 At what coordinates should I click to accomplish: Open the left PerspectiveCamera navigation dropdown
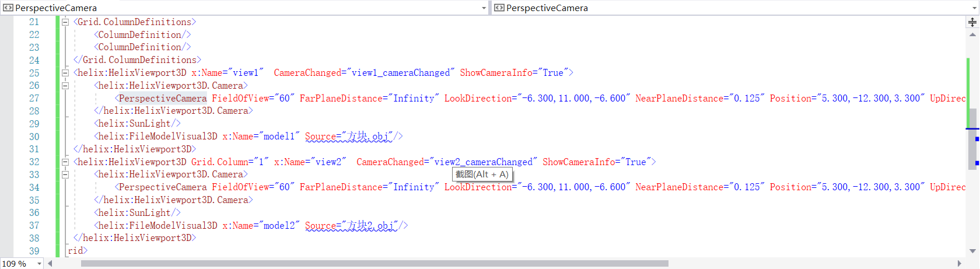coord(484,8)
